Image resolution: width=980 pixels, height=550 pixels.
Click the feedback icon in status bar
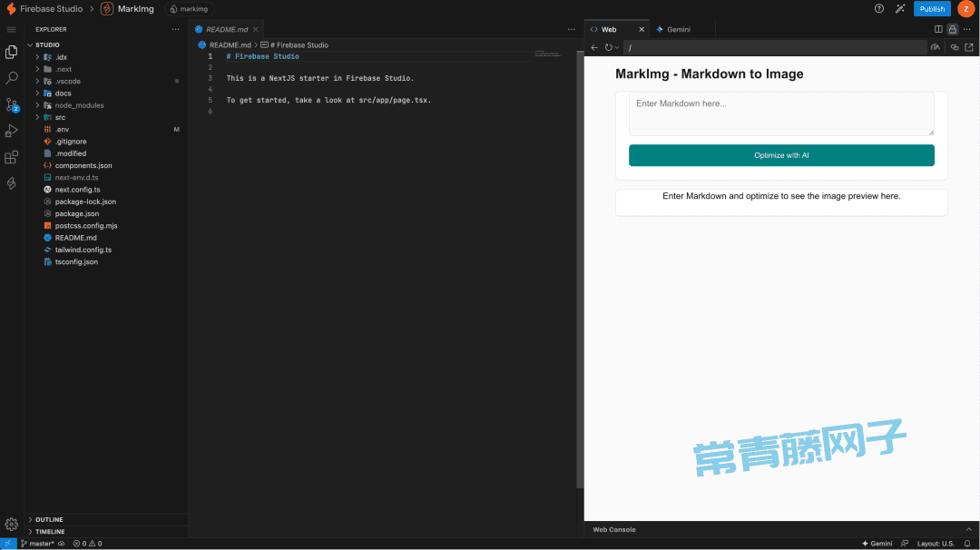[x=905, y=544]
